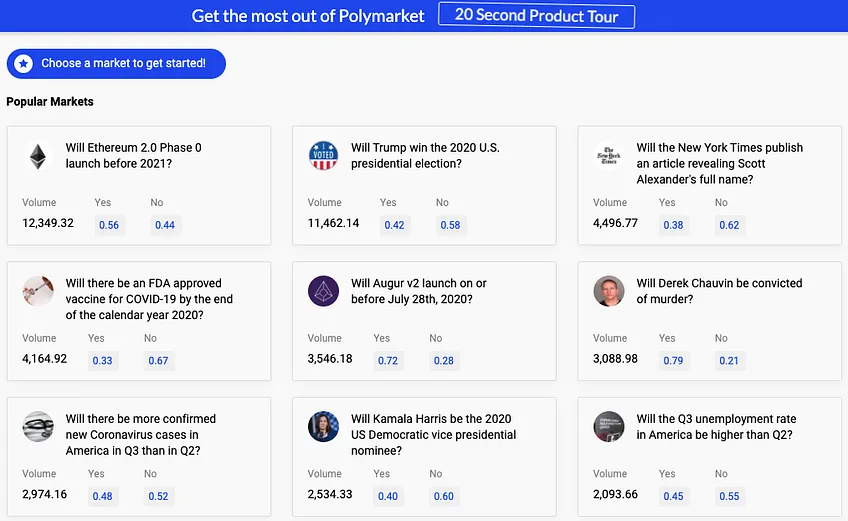Click the purple Augur logo icon
The width and height of the screenshot is (848, 521).
click(323, 291)
